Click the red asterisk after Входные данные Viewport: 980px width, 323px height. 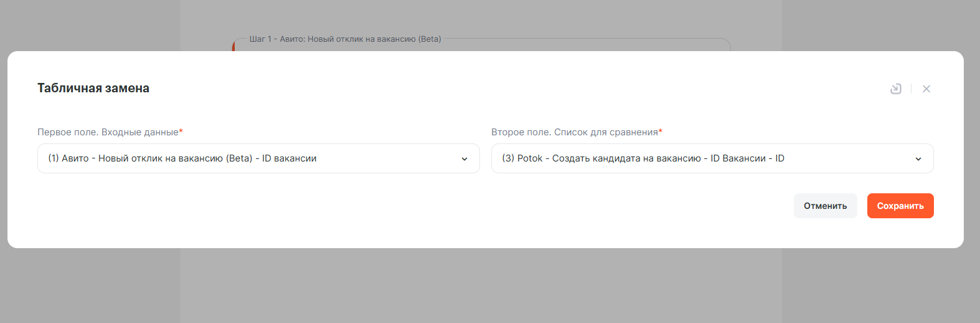point(181,132)
